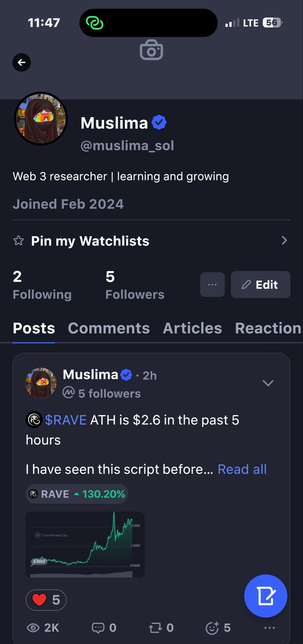Tap the RAVE 130.20% price chip
Viewport: 303px width, 644px height.
pyautogui.click(x=77, y=494)
